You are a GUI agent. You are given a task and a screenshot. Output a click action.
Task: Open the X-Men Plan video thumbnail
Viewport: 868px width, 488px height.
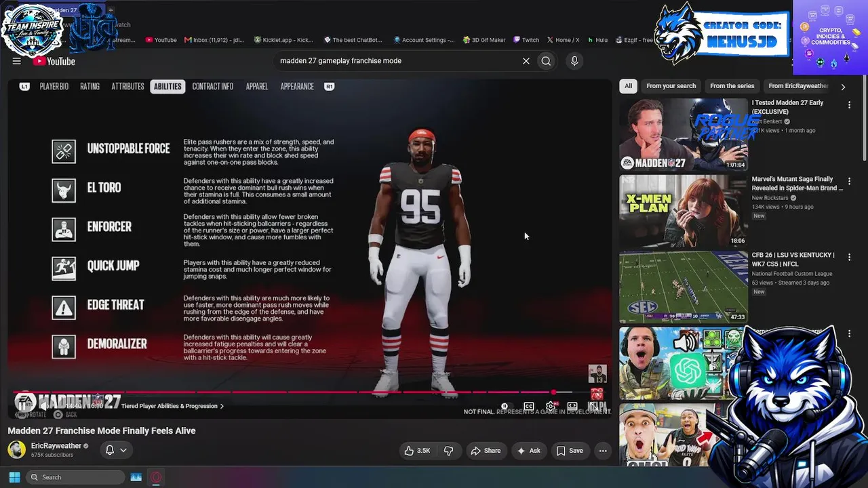683,211
